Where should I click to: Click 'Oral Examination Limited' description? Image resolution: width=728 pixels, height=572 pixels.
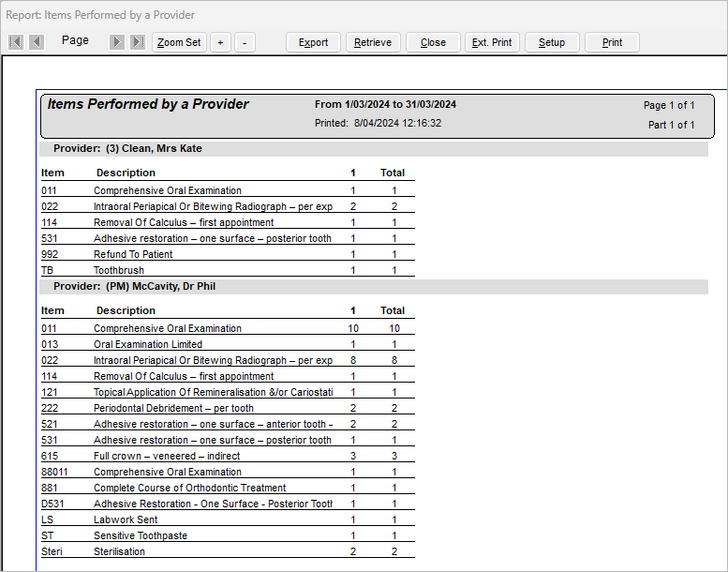coord(148,344)
